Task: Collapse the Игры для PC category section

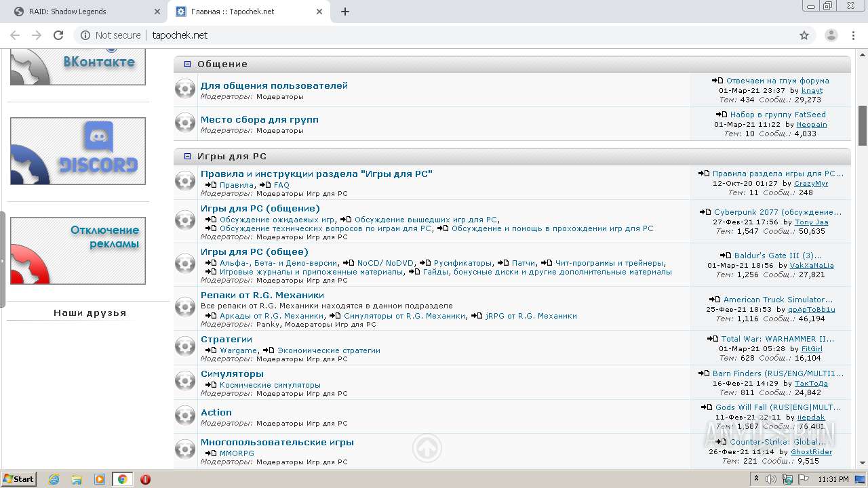Action: (188, 157)
